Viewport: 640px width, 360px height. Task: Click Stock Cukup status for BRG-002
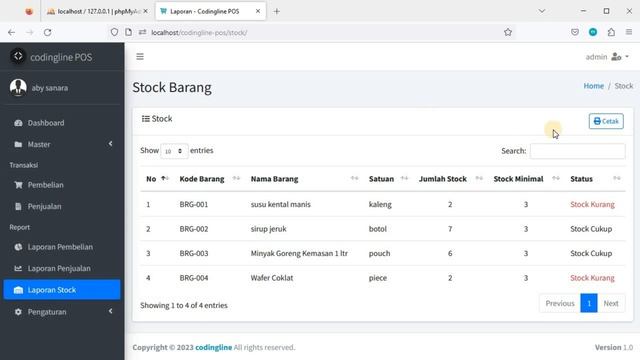click(591, 229)
